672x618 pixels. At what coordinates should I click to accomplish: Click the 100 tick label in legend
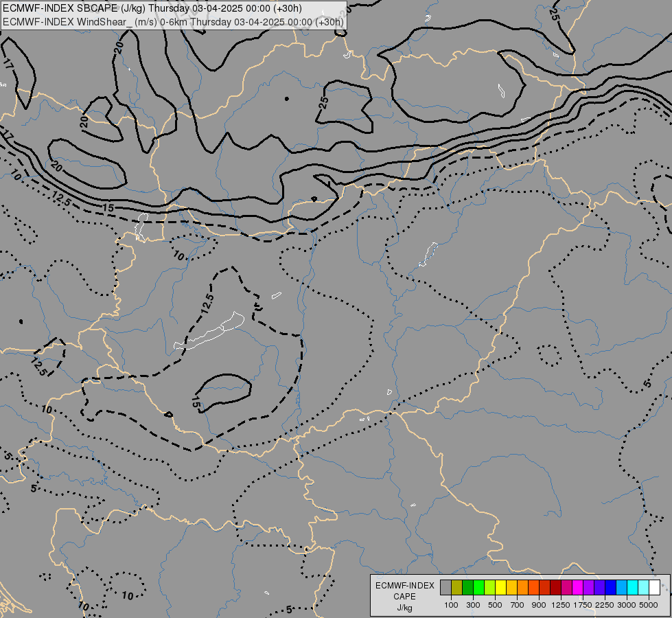coord(451,605)
